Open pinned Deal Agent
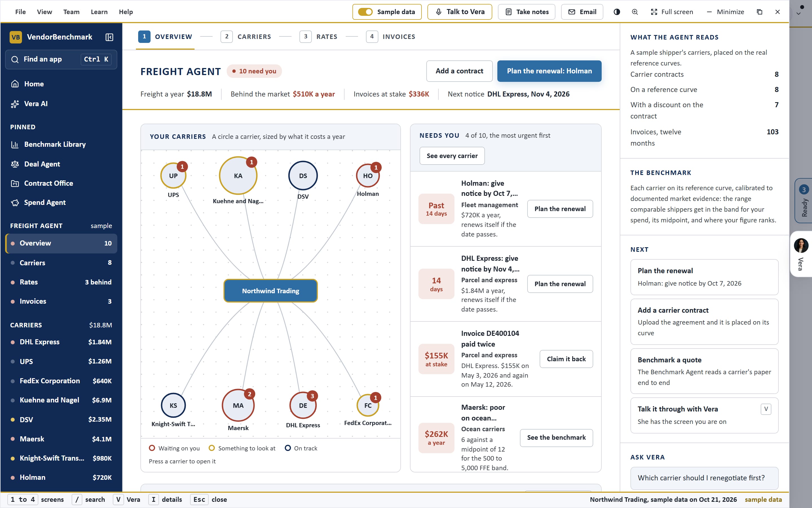 pyautogui.click(x=61, y=164)
